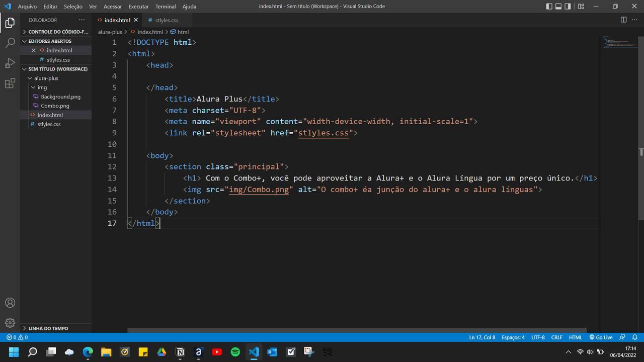Collapse the alura-plus folder
Screen dimensions: 644x362
pos(55,78)
